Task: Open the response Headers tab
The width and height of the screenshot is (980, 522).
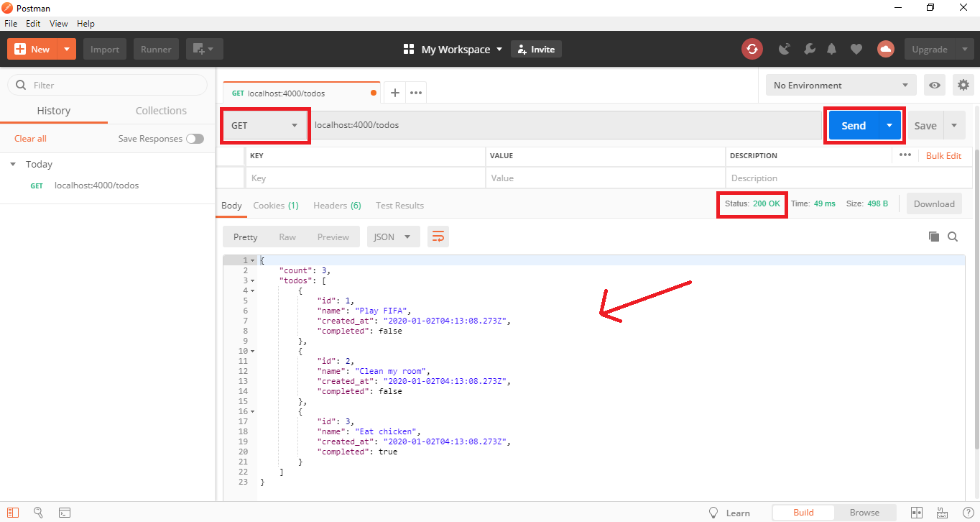Action: 337,205
